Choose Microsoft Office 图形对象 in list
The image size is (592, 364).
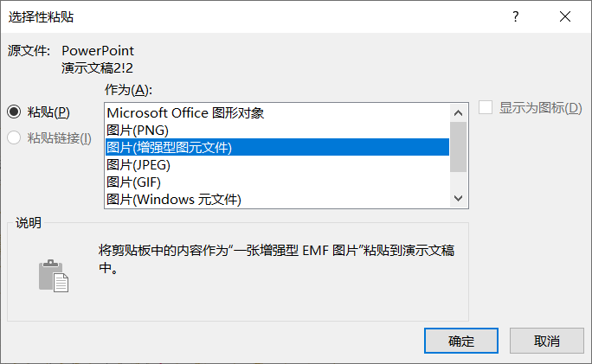(277, 112)
